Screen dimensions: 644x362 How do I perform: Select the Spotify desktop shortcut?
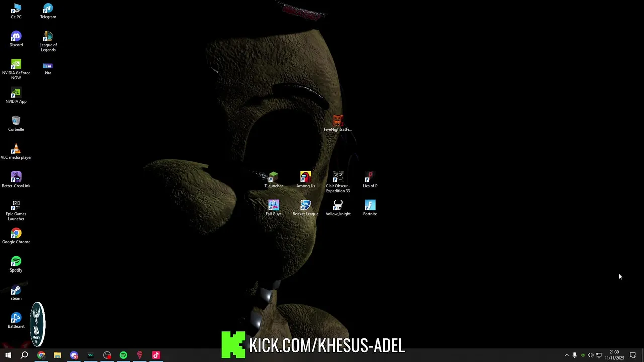[16, 264]
